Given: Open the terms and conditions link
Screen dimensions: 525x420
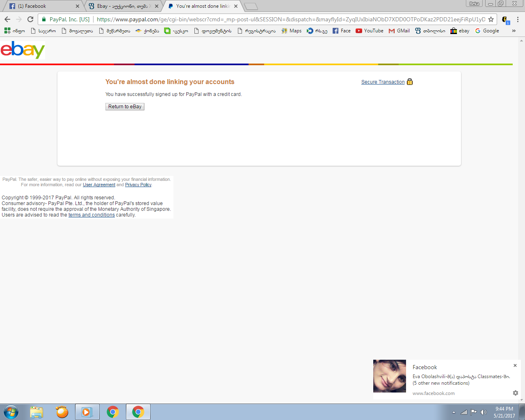Looking at the screenshot, I should tap(91, 215).
